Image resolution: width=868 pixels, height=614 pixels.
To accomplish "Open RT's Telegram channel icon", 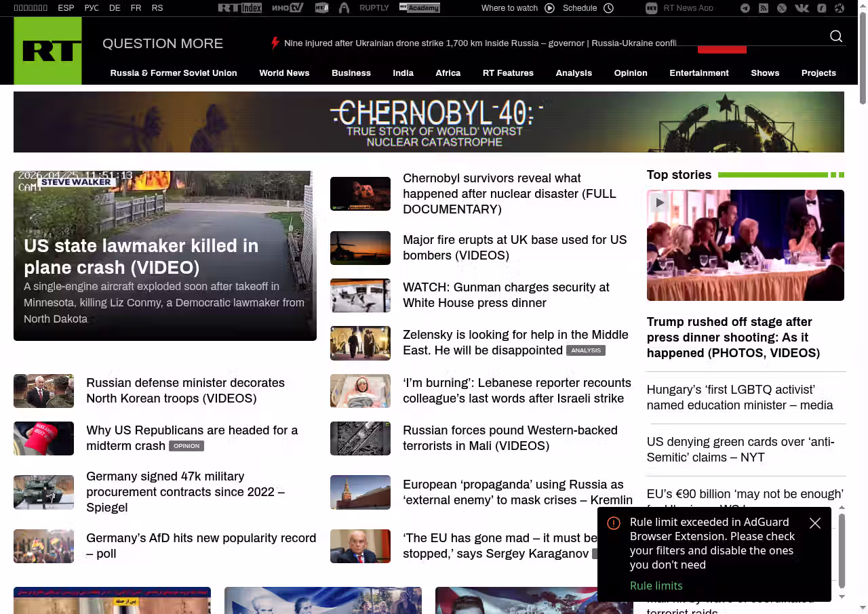I will click(745, 8).
